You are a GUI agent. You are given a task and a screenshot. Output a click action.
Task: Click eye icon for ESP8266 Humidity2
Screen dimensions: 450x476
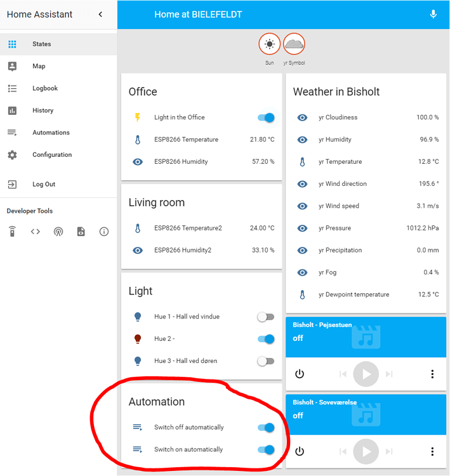pos(138,251)
